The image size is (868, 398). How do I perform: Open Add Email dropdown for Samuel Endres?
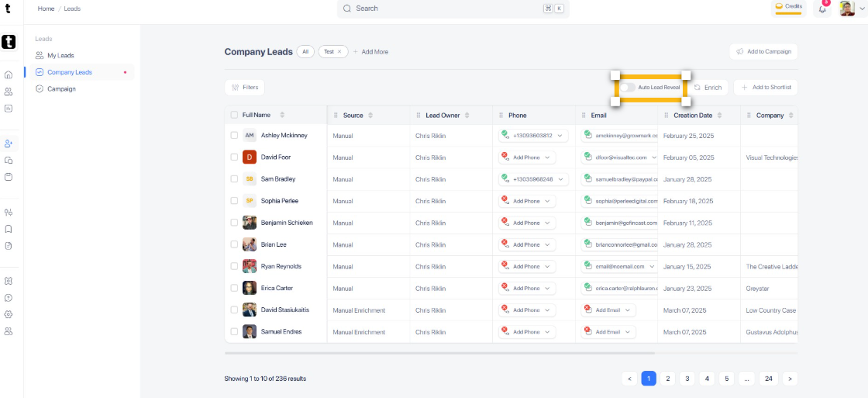click(628, 332)
